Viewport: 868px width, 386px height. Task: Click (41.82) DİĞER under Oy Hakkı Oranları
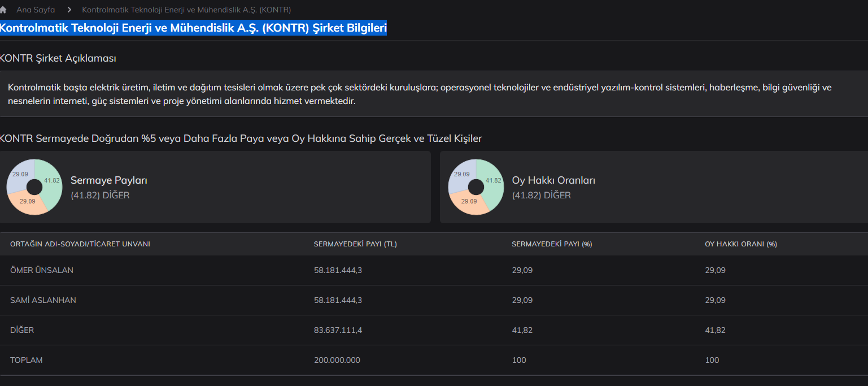pyautogui.click(x=542, y=196)
